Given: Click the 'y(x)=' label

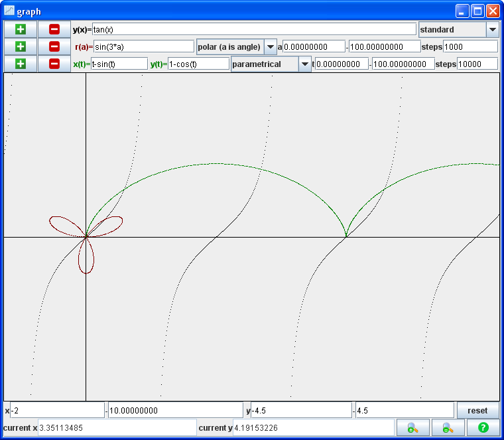Looking at the screenshot, I should [x=82, y=30].
